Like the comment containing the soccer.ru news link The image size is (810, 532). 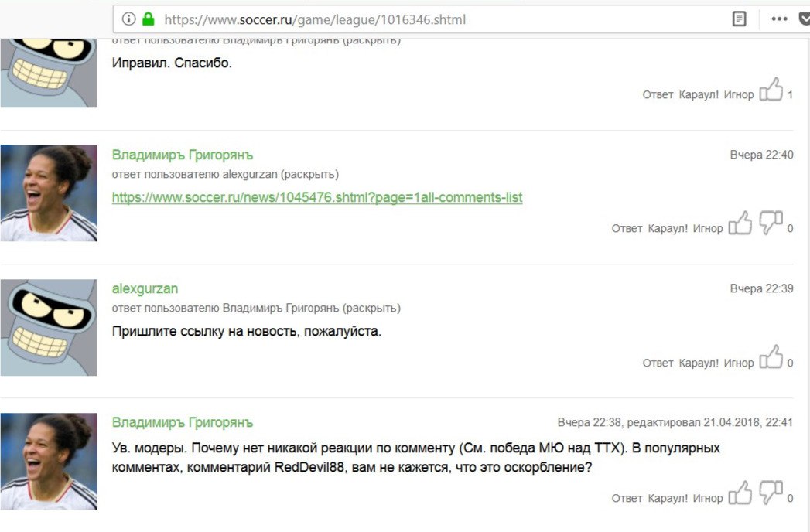740,223
